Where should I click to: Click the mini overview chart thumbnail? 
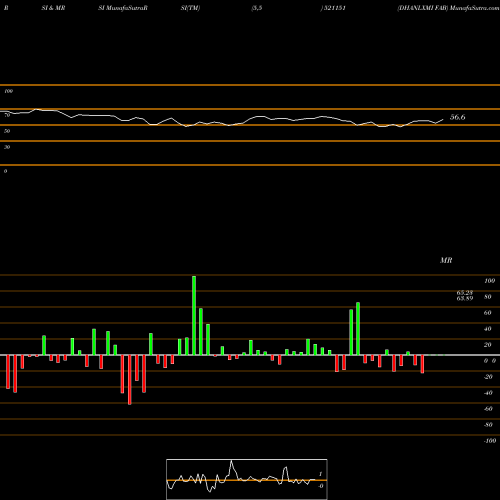[x=247, y=479]
